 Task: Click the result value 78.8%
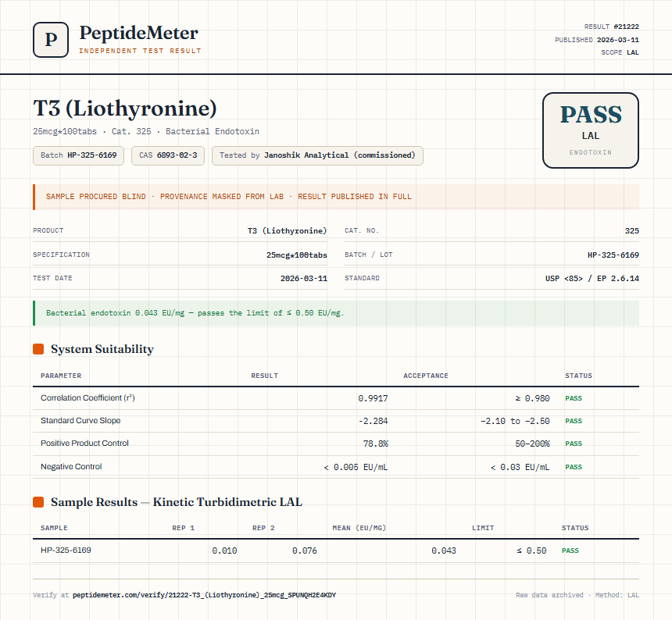(x=375, y=444)
